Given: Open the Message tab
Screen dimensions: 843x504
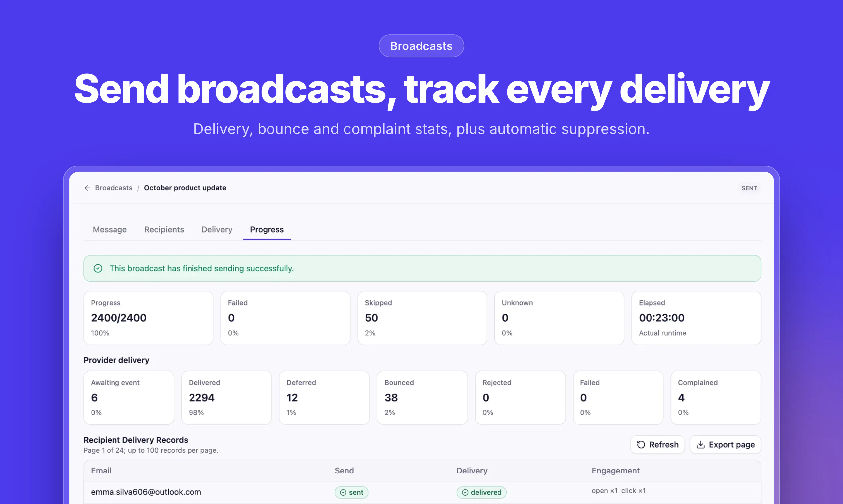Looking at the screenshot, I should (110, 229).
